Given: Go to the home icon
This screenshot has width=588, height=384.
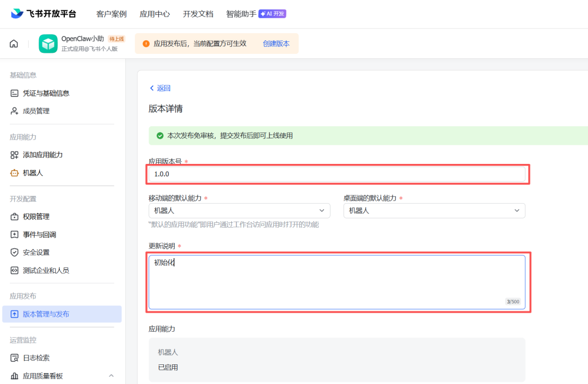Looking at the screenshot, I should click(14, 44).
